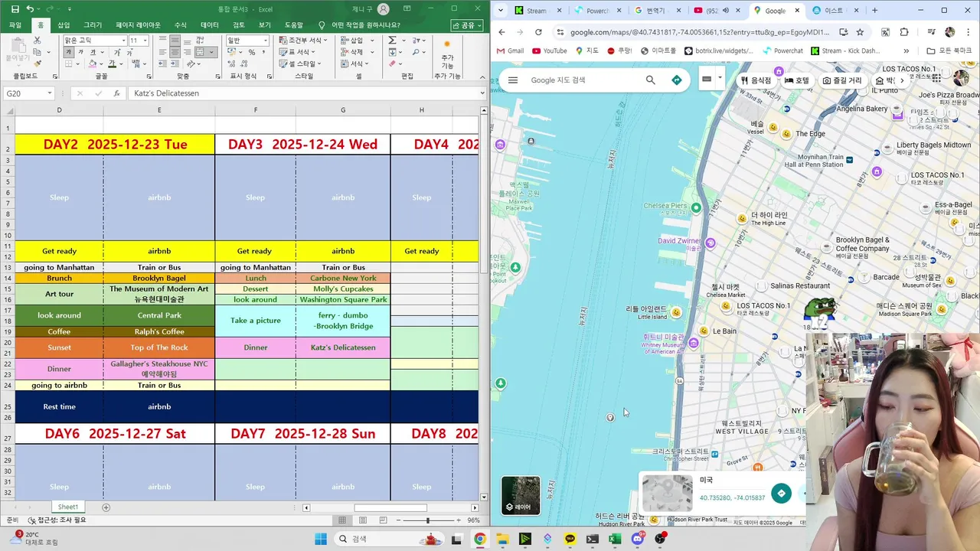Image resolution: width=980 pixels, height=551 pixels.
Task: Open the font size dropdown
Action: (145, 41)
